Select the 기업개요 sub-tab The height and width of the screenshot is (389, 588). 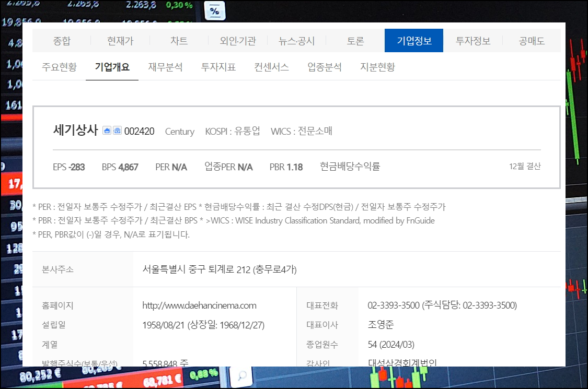112,67
